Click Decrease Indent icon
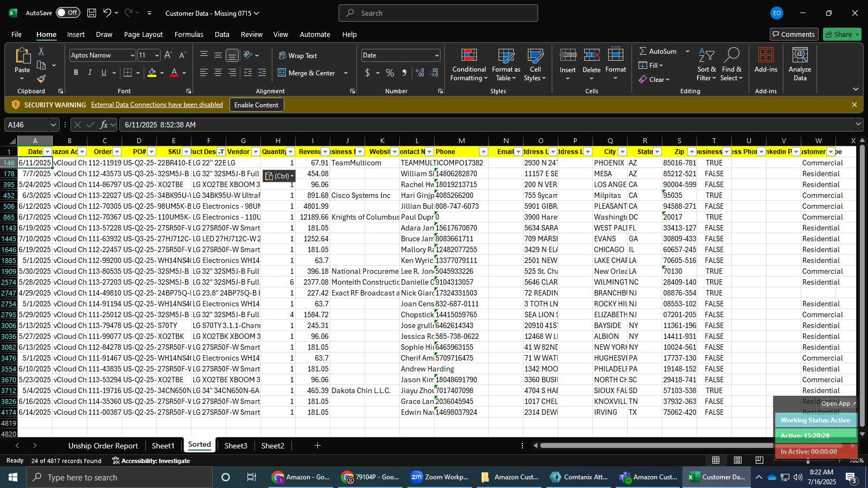 (x=248, y=73)
